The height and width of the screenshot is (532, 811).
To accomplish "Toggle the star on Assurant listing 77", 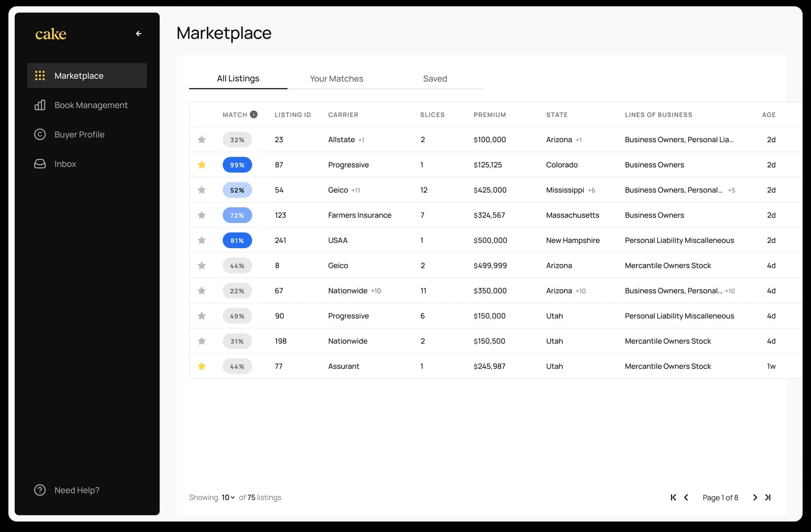I will coord(202,366).
